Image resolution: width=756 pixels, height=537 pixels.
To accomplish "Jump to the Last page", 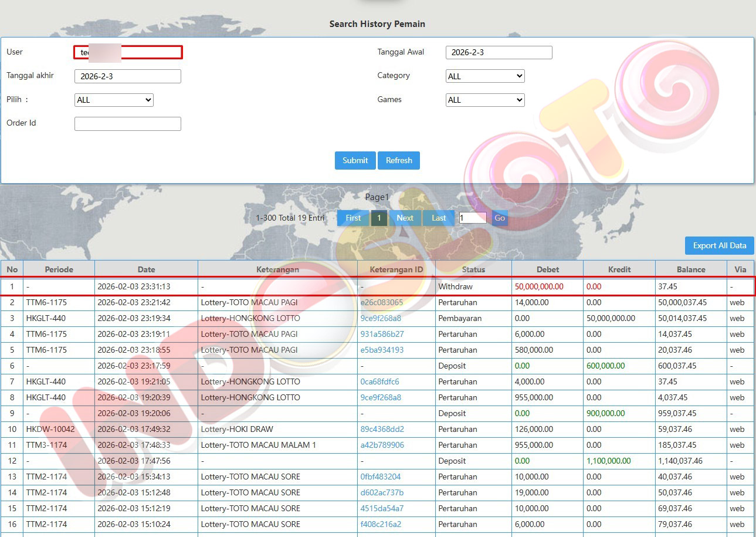I will click(x=439, y=218).
